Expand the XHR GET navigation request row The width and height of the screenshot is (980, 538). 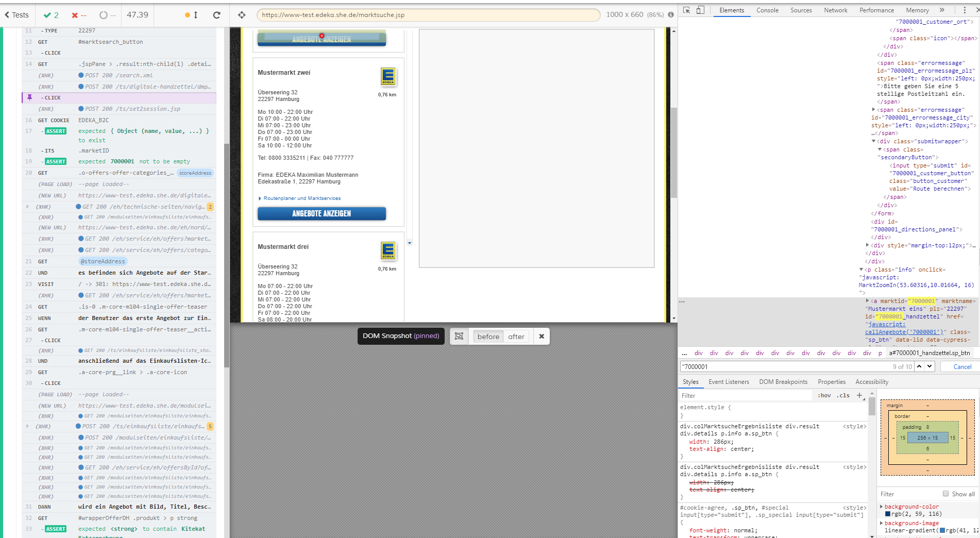tap(27, 207)
